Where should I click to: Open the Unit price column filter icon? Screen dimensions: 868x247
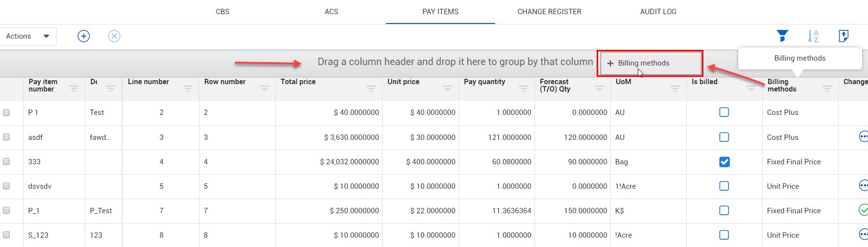[x=448, y=89]
